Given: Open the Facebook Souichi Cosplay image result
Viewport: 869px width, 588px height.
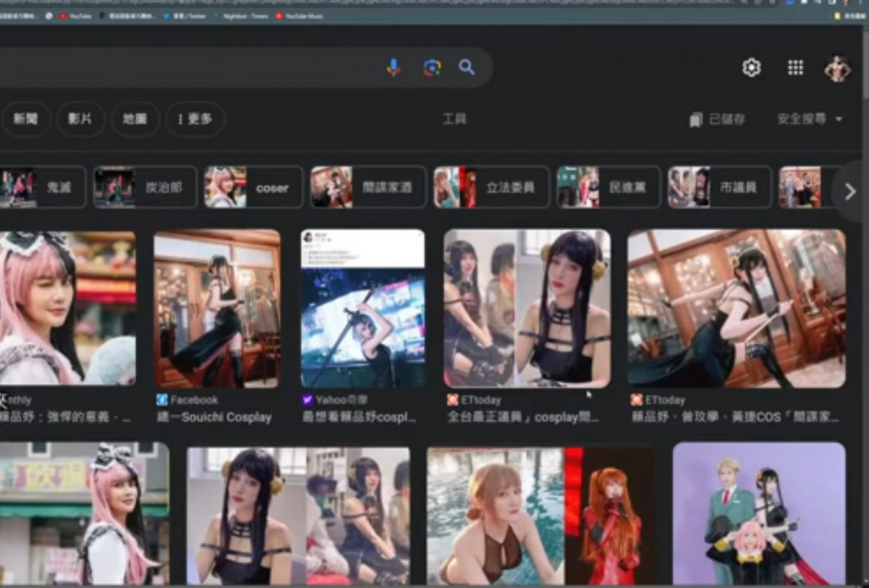Looking at the screenshot, I should [217, 309].
